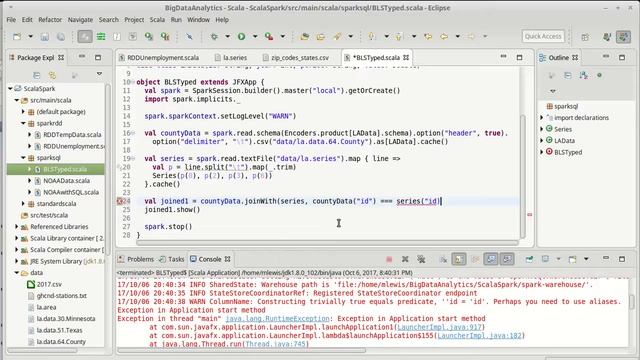Click the Display Selected Console monitor icon
640x360 pixels.
click(x=545, y=259)
